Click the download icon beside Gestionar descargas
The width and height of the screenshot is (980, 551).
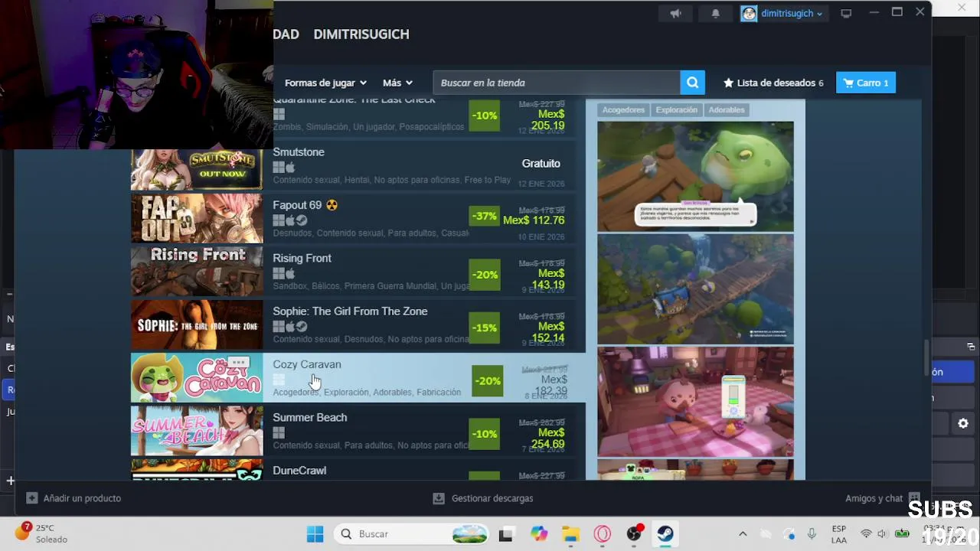click(439, 498)
